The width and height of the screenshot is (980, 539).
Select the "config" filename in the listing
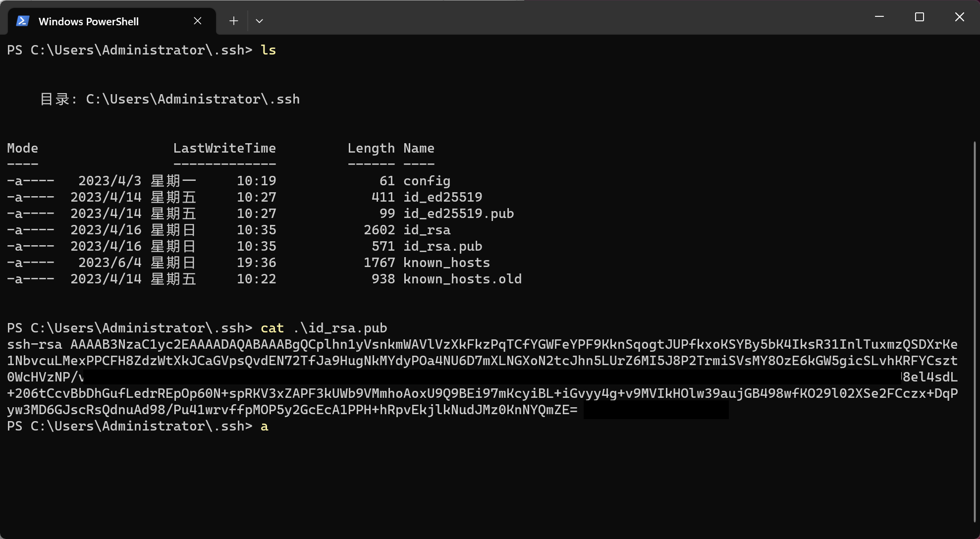click(427, 180)
